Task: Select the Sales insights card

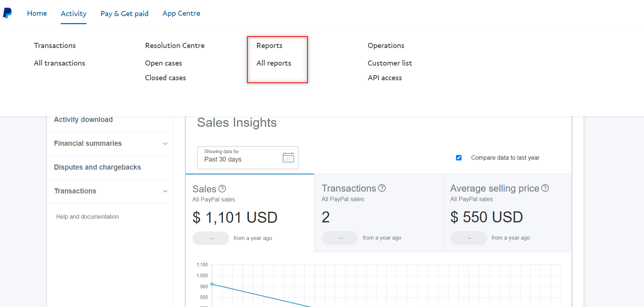Action: click(x=250, y=213)
